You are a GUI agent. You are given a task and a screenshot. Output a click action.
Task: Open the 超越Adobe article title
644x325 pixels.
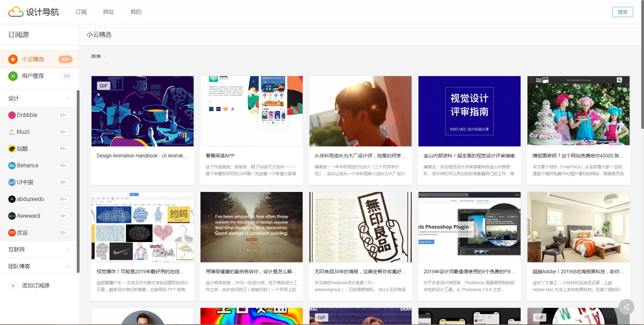pyautogui.click(x=578, y=272)
